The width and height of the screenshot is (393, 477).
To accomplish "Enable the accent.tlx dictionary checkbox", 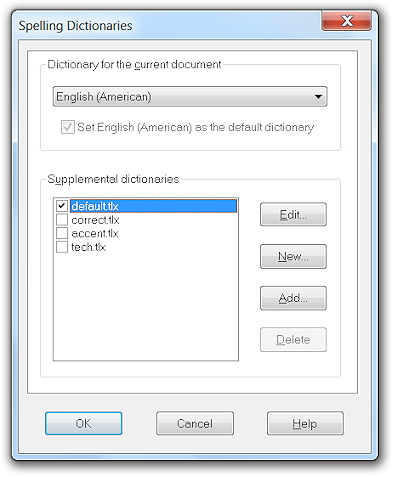I will tap(62, 233).
